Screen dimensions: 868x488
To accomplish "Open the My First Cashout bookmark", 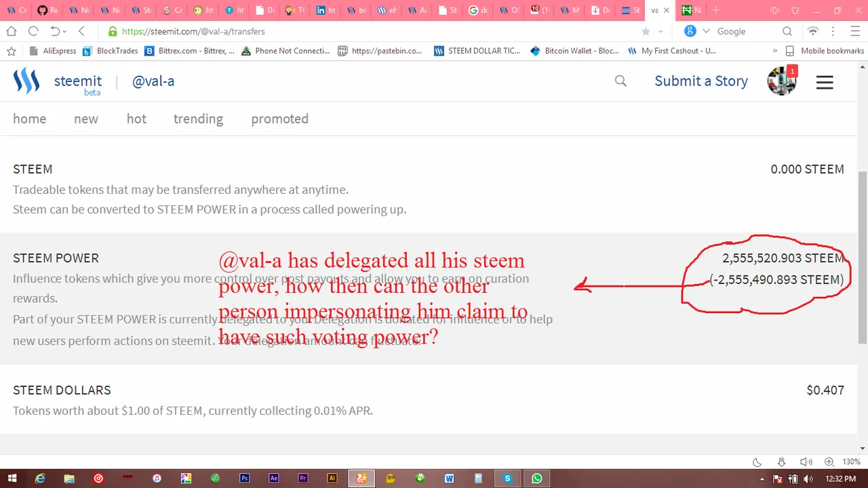I will (x=672, y=51).
